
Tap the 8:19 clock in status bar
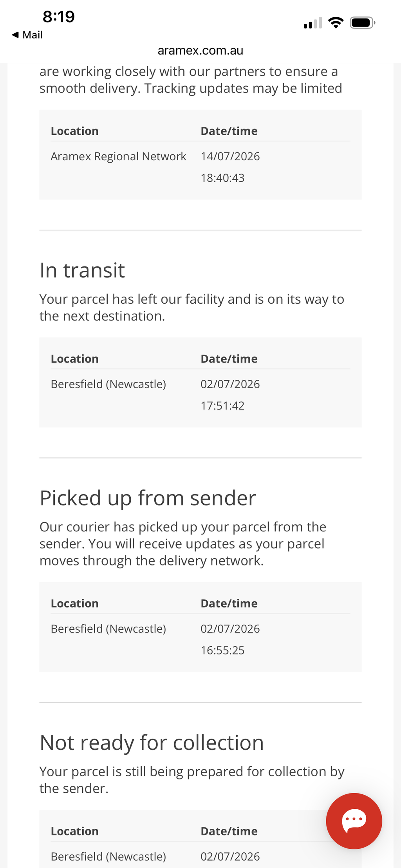59,17
